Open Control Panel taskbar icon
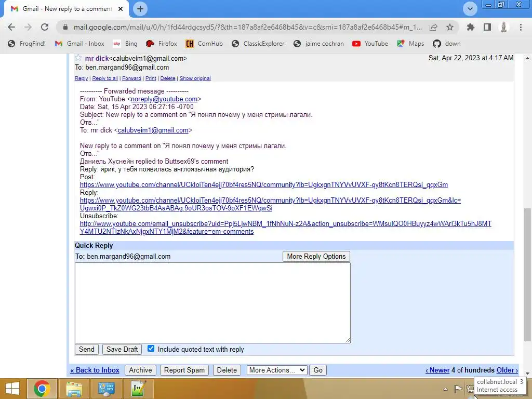 pos(106,389)
